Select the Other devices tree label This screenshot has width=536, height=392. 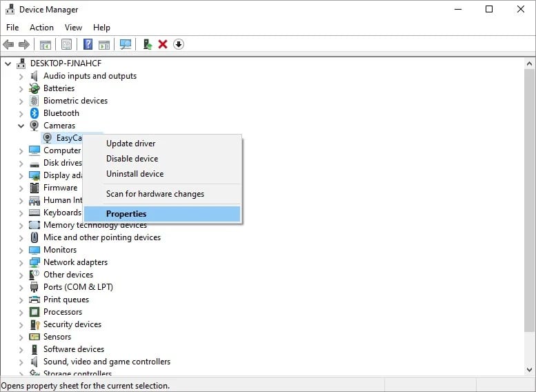click(x=68, y=275)
